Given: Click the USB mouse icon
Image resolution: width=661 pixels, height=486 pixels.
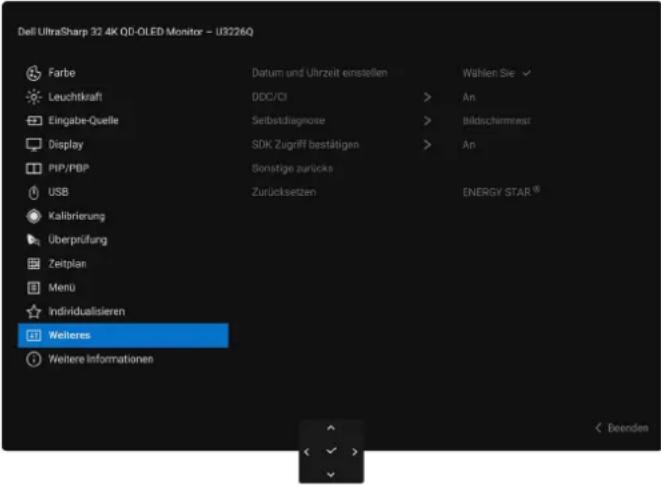Looking at the screenshot, I should pos(34,193).
